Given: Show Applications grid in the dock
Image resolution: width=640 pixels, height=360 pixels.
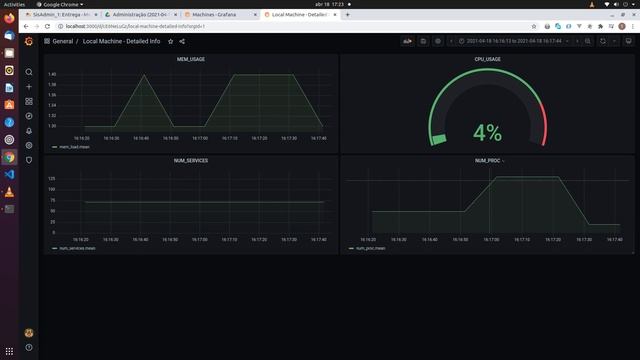Looking at the screenshot, I should pos(9,351).
